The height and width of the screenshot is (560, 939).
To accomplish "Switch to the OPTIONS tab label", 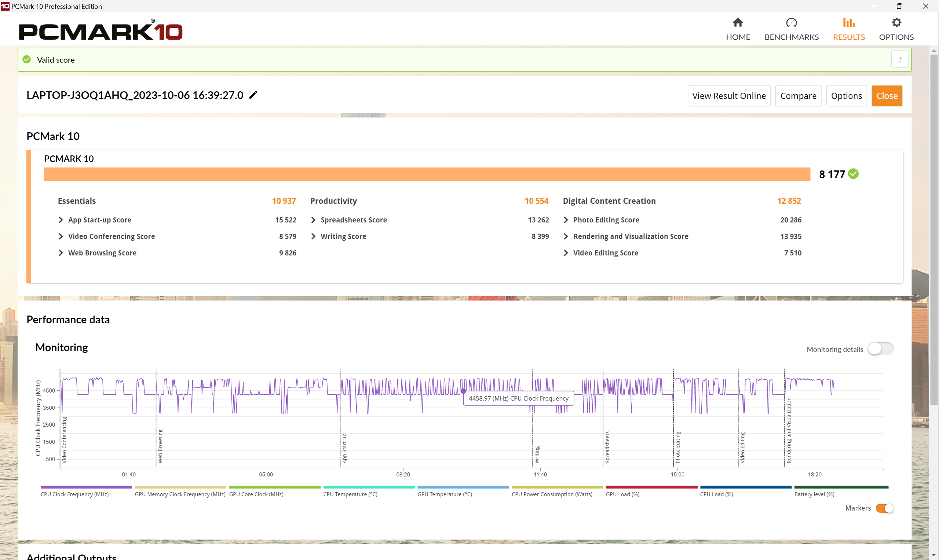I will (x=896, y=37).
